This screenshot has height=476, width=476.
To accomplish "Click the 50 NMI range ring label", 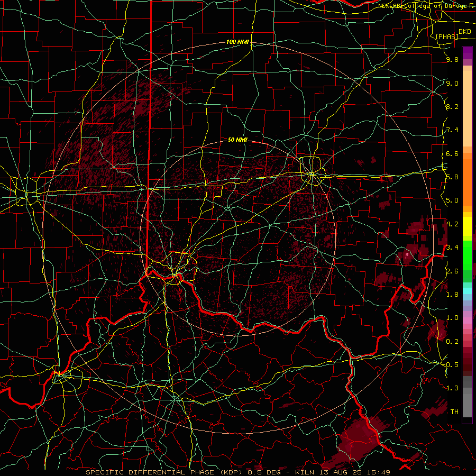I will [x=237, y=140].
